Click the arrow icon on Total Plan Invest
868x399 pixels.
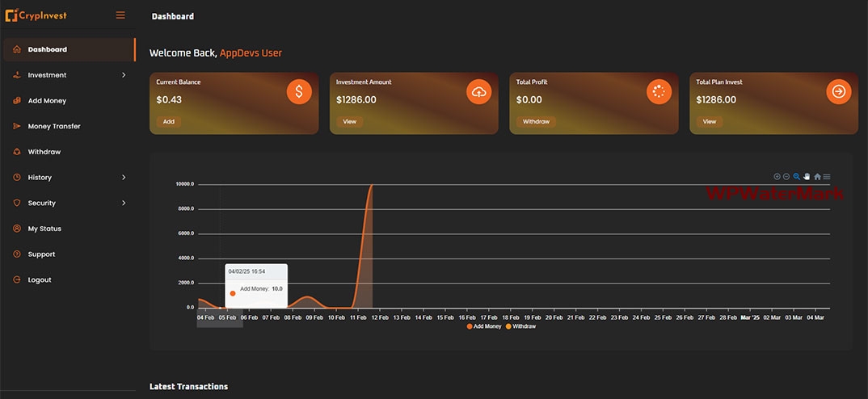point(839,92)
